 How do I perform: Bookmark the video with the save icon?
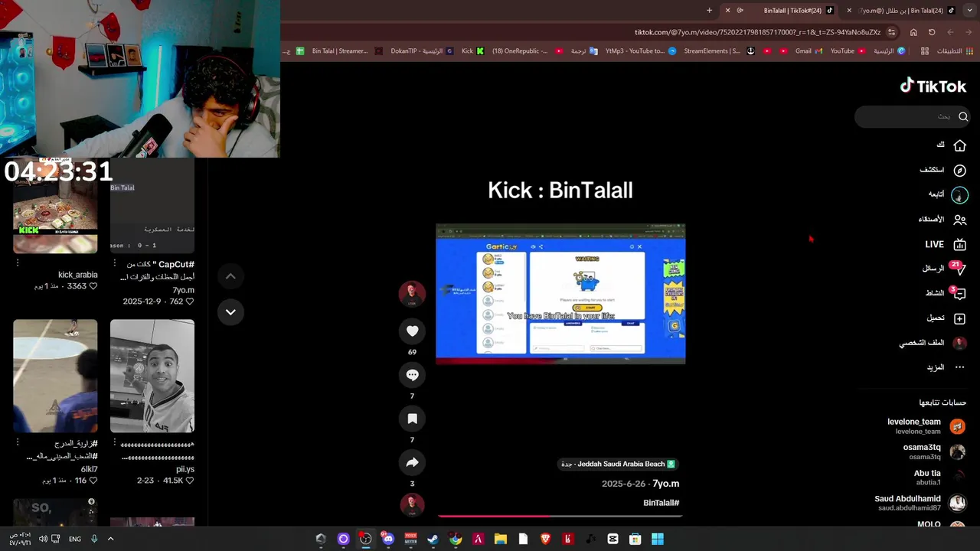click(412, 419)
